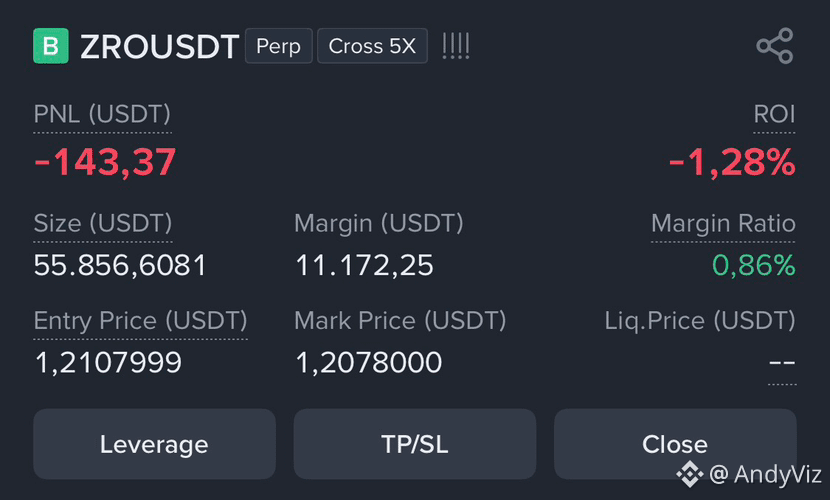Show Size (USDT) unit explanation
The image size is (830, 500).
103,223
